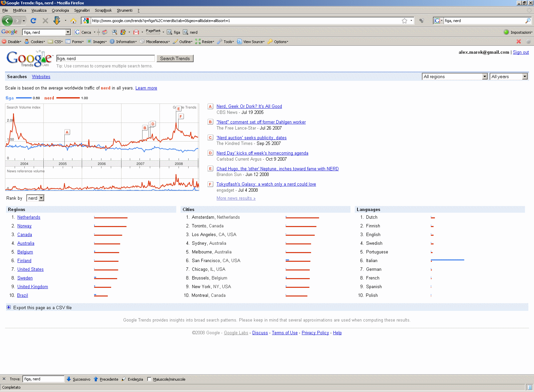Reload the page with the refresh icon
The width and height of the screenshot is (534, 392).
(33, 21)
